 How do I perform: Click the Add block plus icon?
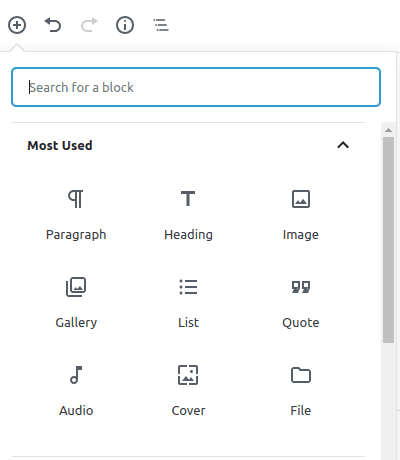pos(17,25)
